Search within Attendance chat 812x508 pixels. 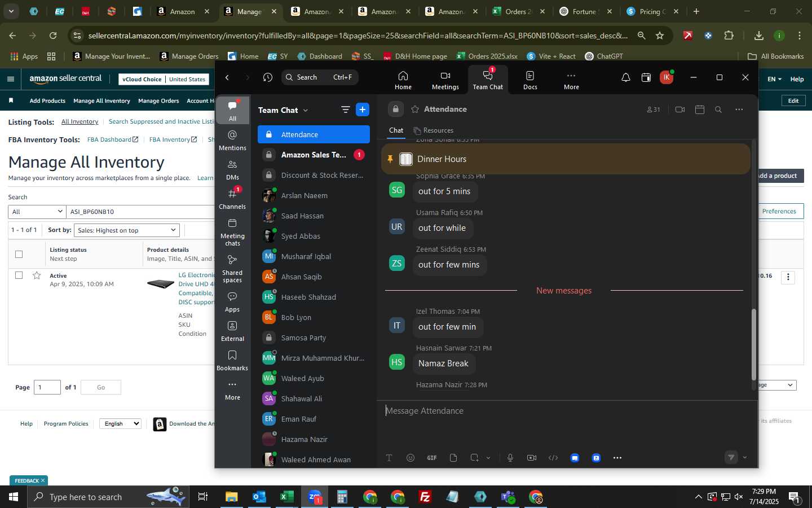click(x=718, y=110)
